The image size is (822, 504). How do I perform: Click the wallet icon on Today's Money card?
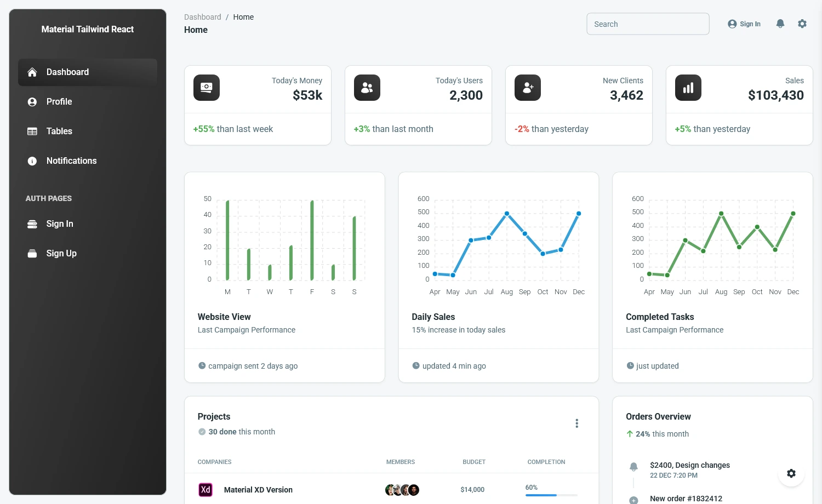coord(206,88)
